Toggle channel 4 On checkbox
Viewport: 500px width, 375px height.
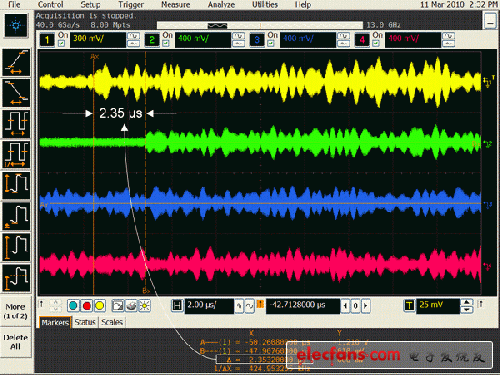point(376,43)
